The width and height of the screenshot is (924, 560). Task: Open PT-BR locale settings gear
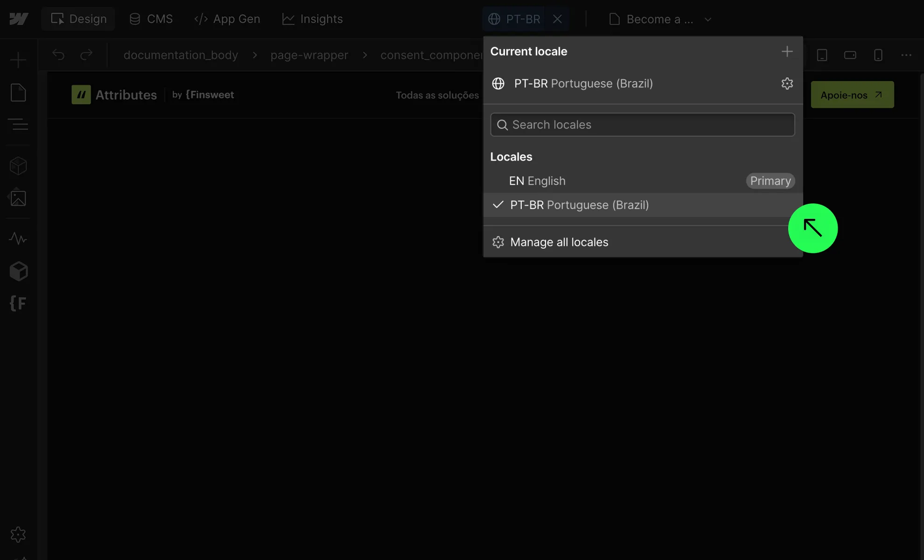[787, 84]
